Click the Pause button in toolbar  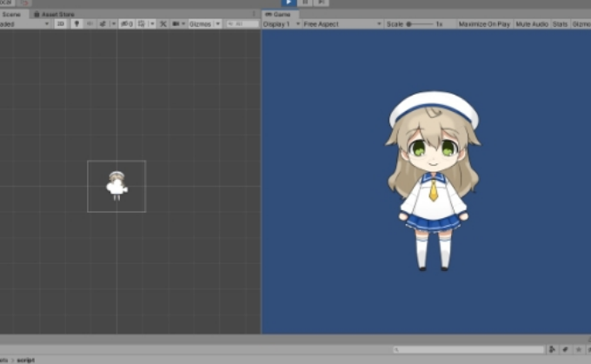(x=305, y=3)
